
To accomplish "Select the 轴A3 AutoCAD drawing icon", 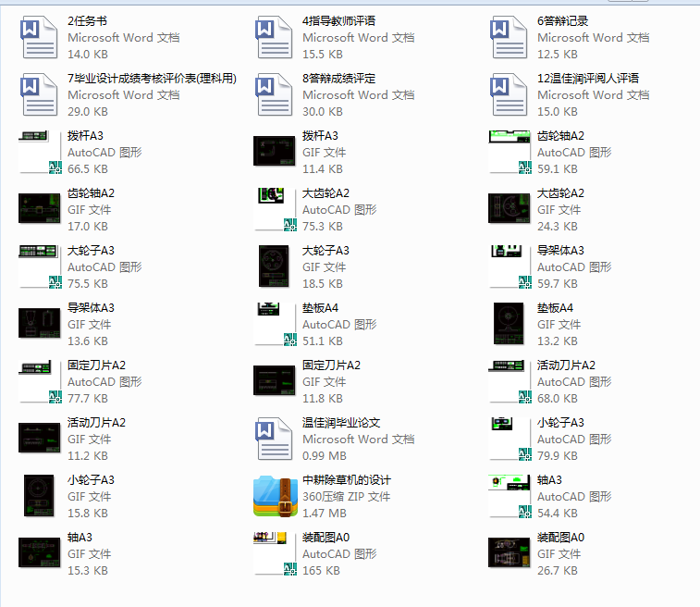I will [510, 496].
